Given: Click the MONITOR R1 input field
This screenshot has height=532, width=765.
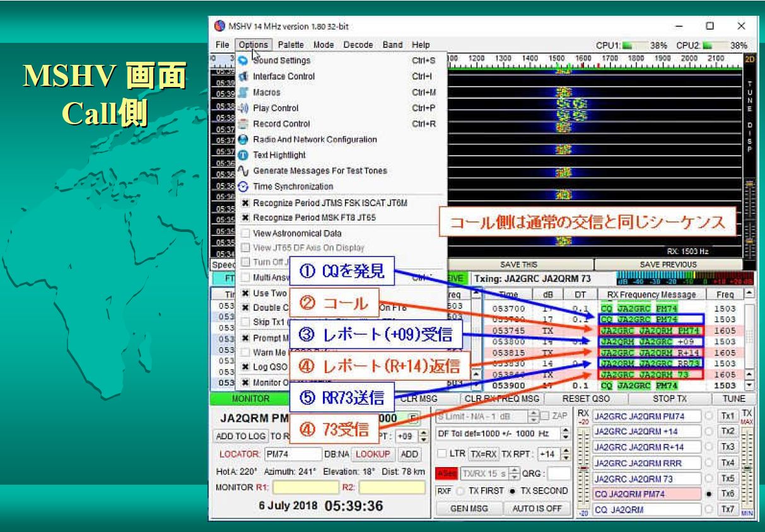Looking at the screenshot, I should pyautogui.click(x=305, y=487).
